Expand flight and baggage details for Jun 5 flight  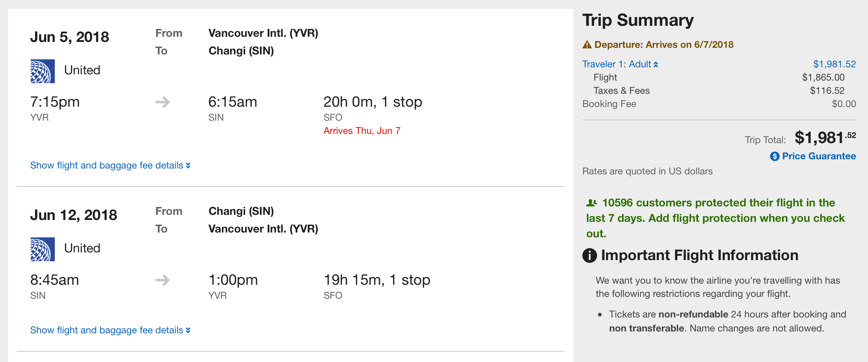(110, 166)
